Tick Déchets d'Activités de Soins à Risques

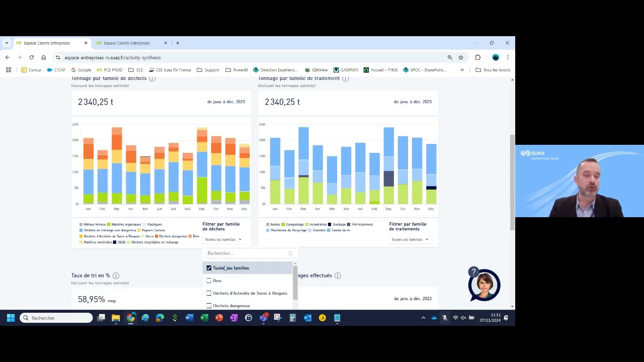click(x=209, y=293)
